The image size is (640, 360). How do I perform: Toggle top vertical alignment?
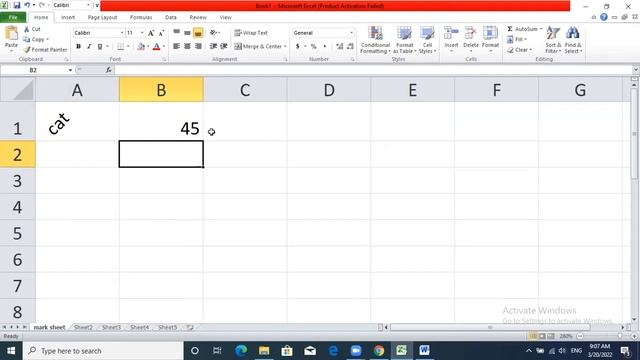point(176,33)
